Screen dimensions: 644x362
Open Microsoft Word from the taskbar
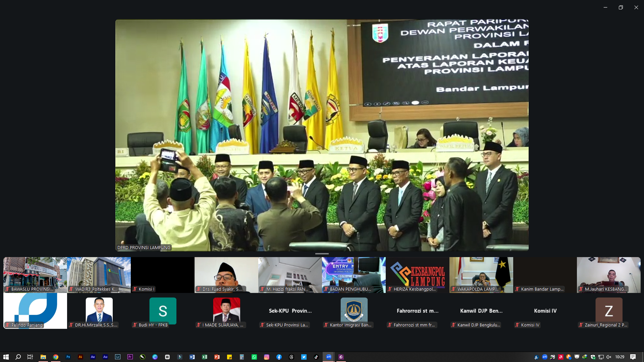point(192,357)
